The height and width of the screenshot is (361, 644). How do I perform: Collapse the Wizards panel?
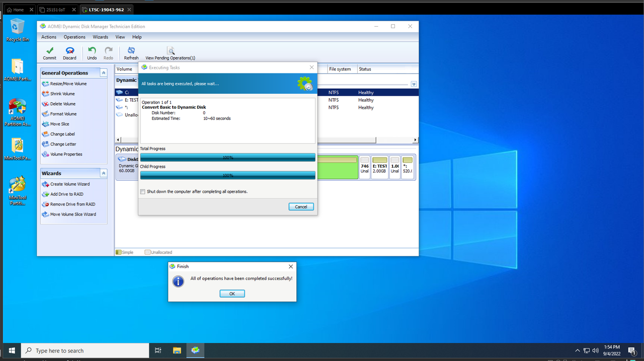pos(104,173)
